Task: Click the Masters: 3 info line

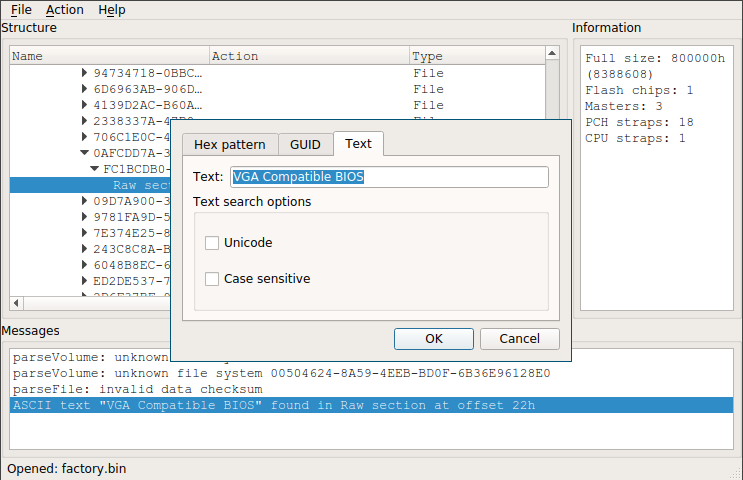Action: click(624, 106)
